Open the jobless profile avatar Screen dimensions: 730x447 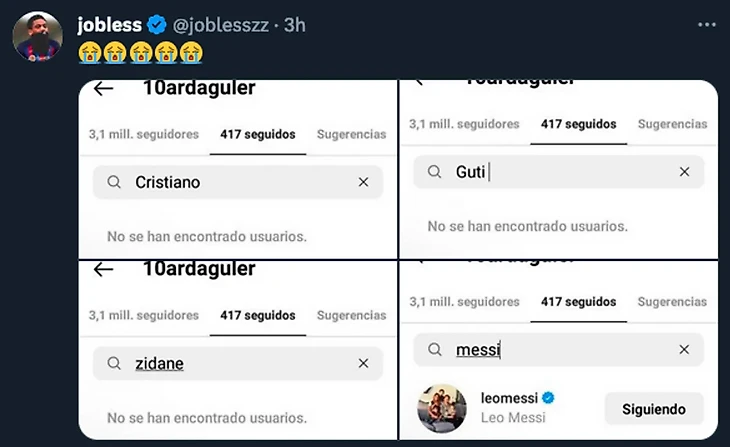point(37,38)
